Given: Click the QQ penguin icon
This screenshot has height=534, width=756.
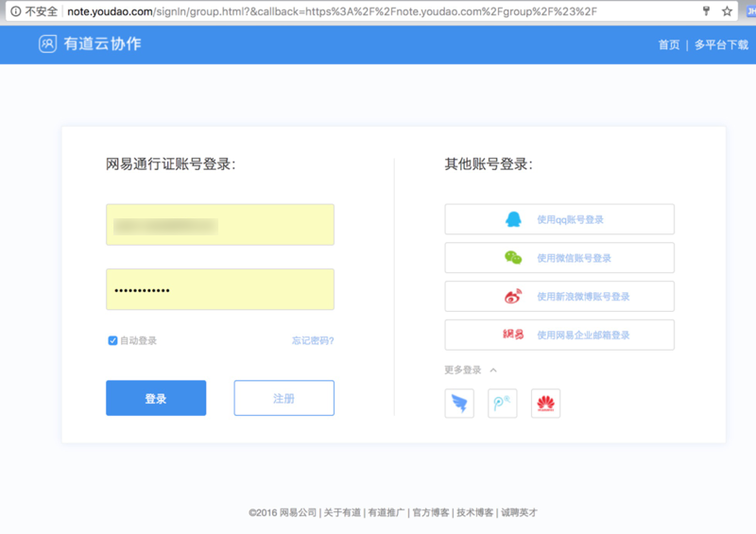Looking at the screenshot, I should point(513,219).
